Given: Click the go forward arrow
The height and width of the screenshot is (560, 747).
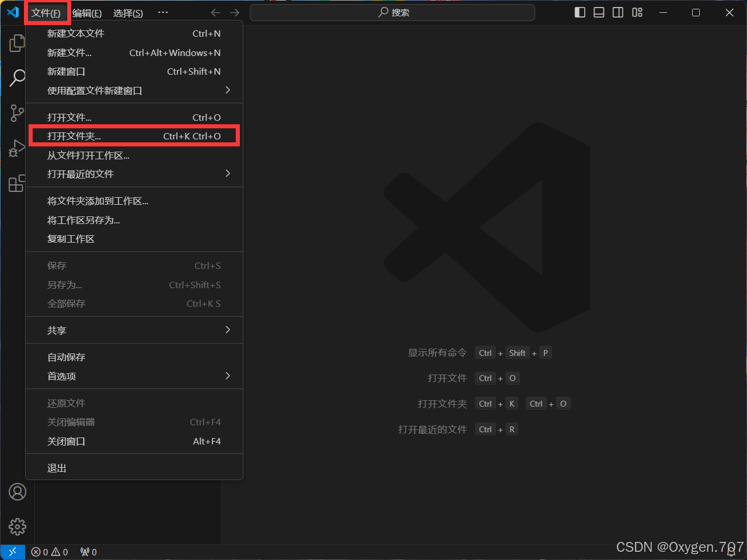Looking at the screenshot, I should [235, 12].
